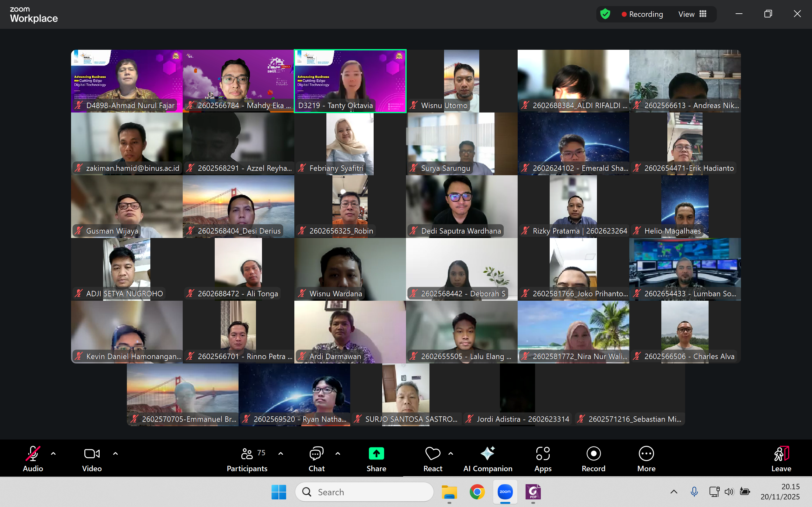This screenshot has width=812, height=507.
Task: Expand audio settings arrow next to Audio
Action: (x=53, y=454)
